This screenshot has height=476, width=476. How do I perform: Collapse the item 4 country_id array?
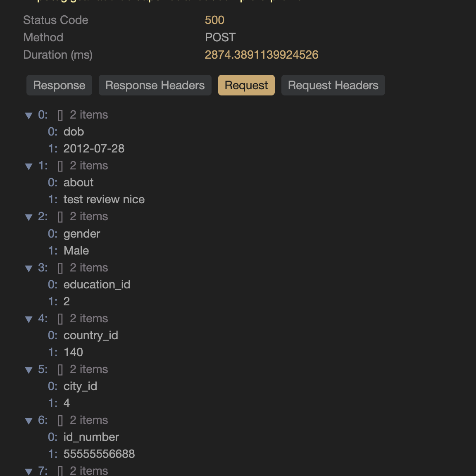pos(29,319)
